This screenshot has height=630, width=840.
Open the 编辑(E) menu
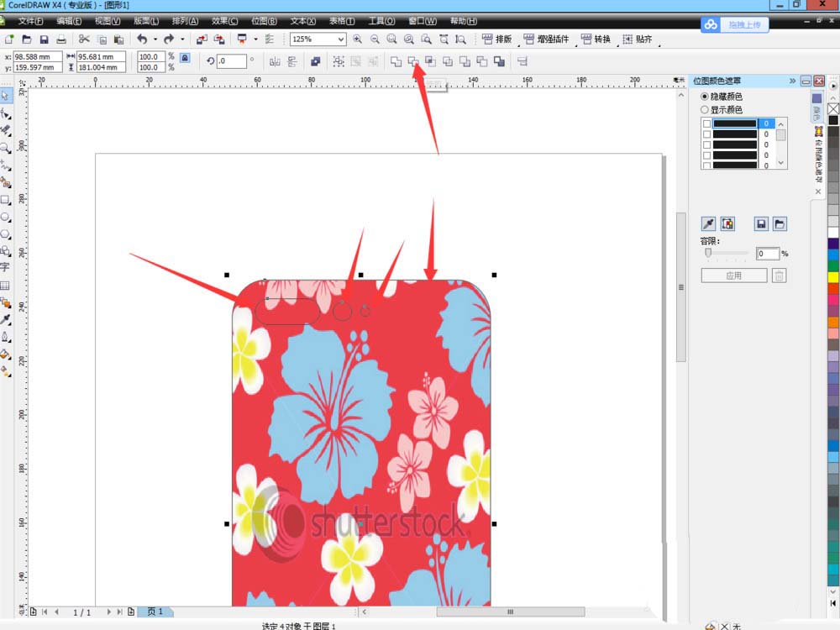69,21
